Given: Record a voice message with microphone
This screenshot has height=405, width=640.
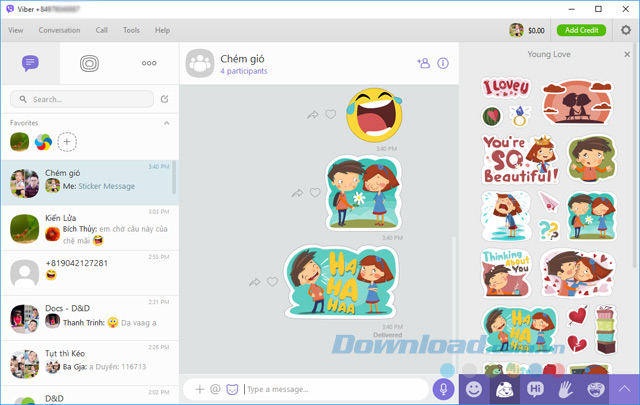Looking at the screenshot, I should (443, 389).
